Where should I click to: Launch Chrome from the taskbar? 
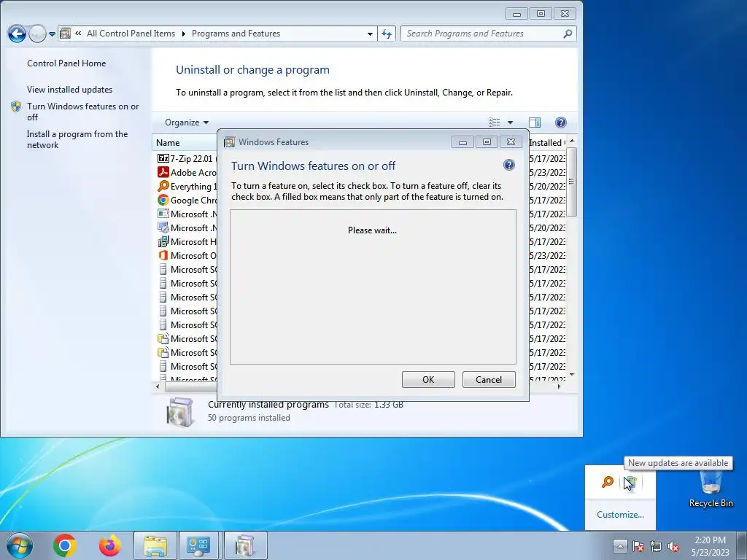tap(65, 545)
